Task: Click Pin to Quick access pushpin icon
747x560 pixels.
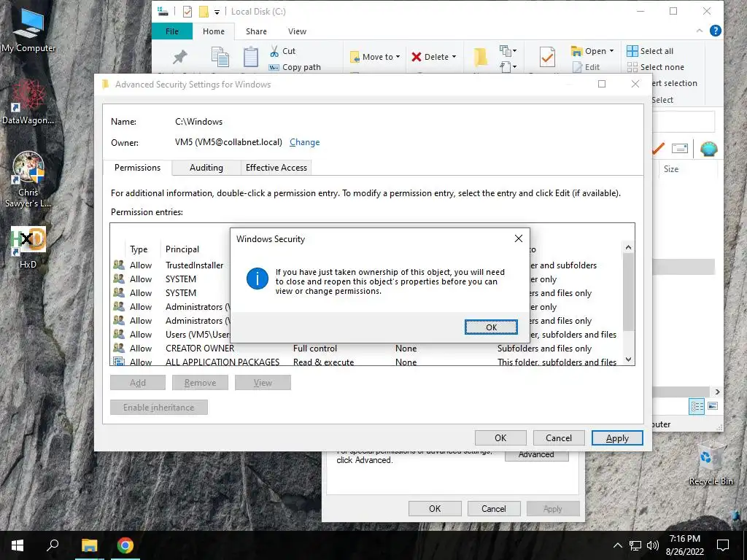Action: [x=179, y=57]
